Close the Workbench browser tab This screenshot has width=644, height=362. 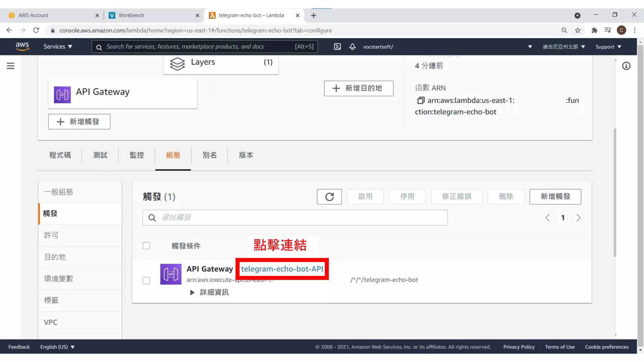click(x=197, y=15)
